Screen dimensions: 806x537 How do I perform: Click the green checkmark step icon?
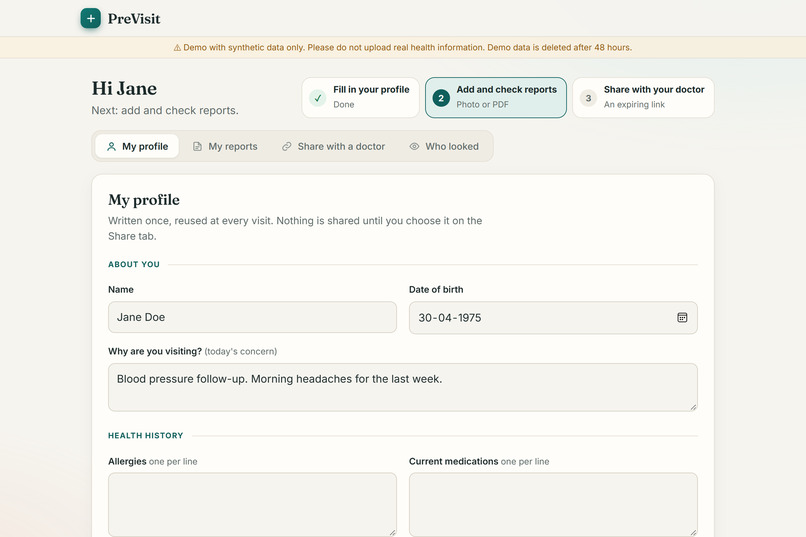point(318,98)
